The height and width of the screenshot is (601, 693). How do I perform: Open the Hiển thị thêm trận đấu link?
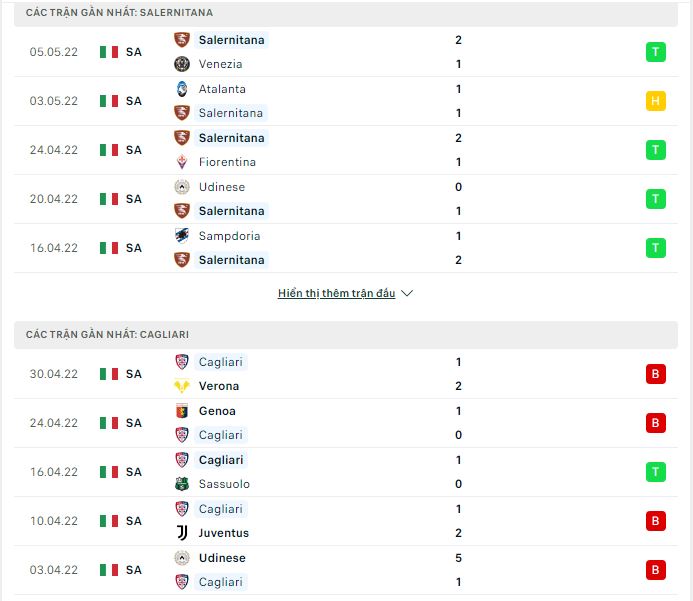tap(336, 293)
